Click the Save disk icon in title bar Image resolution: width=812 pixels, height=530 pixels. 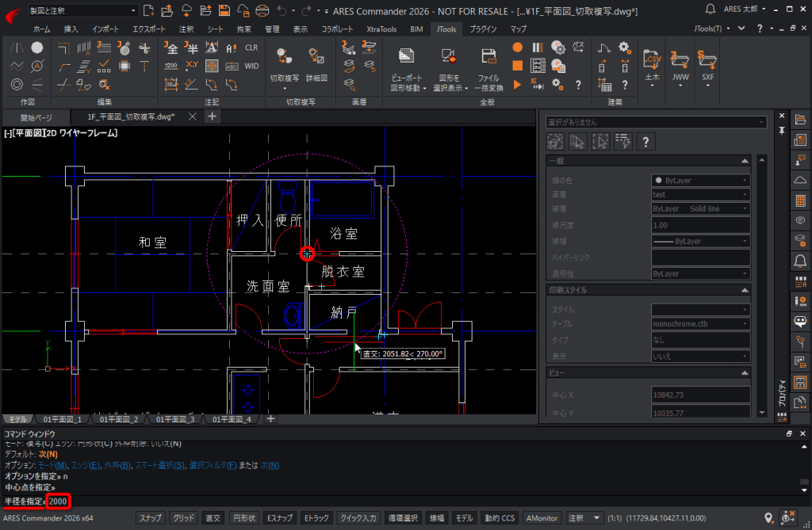(x=224, y=10)
